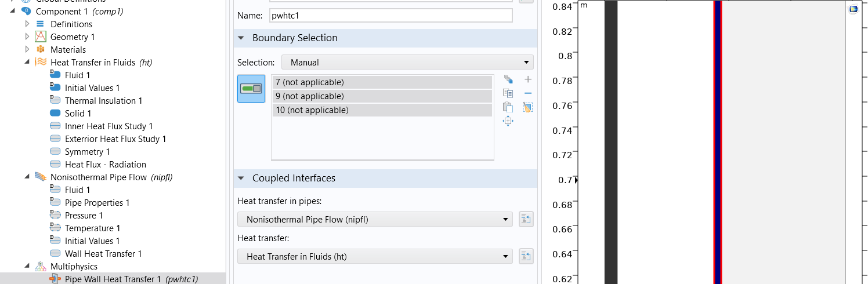The image size is (868, 284).
Task: Select Thermal Insulation 1 in the model tree
Action: tap(103, 101)
